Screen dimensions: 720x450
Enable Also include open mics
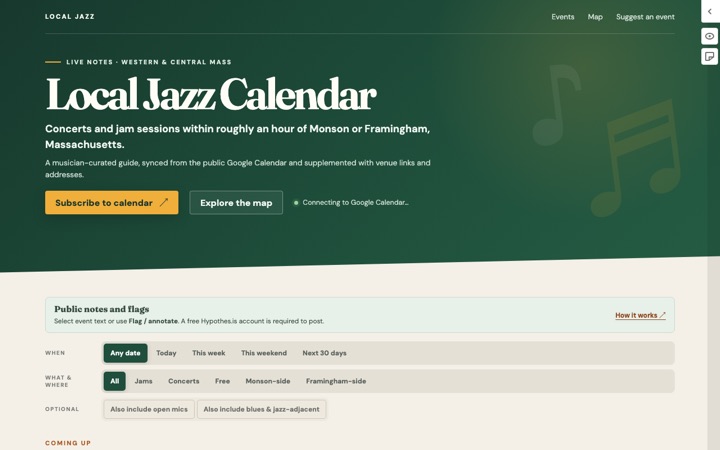tap(149, 409)
